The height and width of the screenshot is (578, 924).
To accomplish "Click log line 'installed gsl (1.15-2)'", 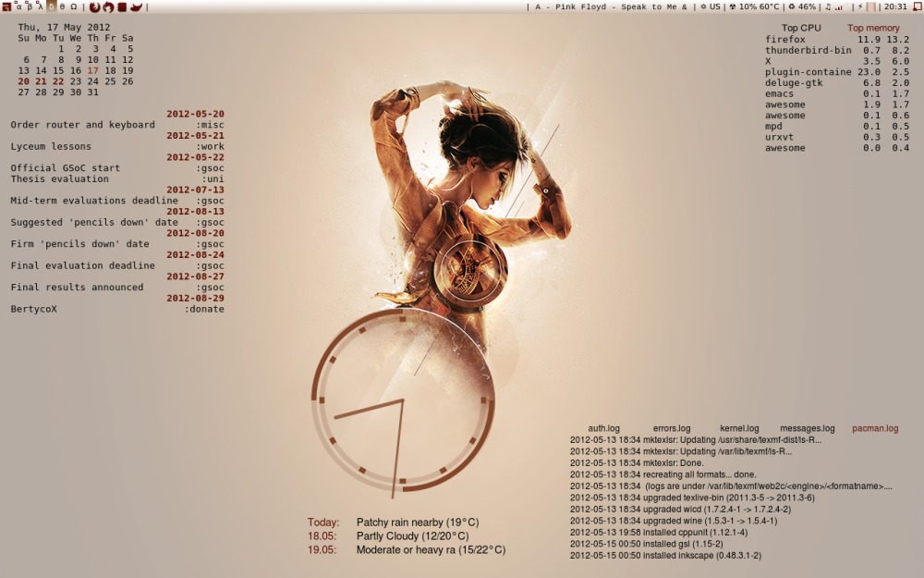I will pos(646,544).
